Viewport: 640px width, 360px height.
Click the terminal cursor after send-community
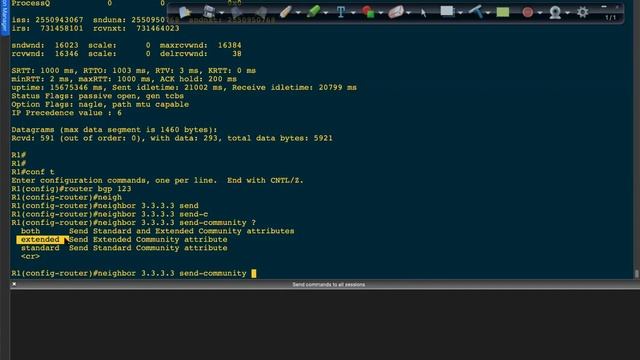tap(254, 273)
